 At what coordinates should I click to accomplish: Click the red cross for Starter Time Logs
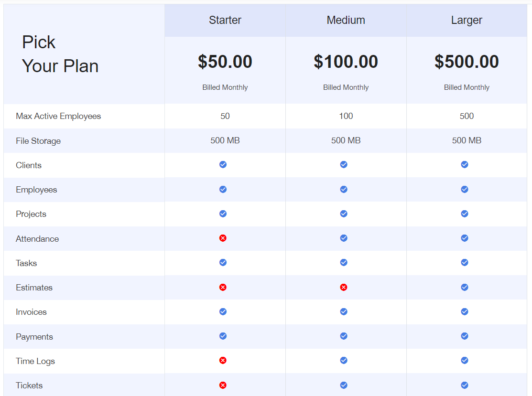(223, 360)
